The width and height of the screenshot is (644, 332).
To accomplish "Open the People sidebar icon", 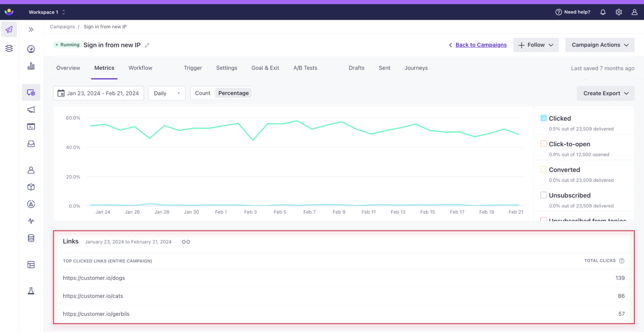I will point(31,170).
